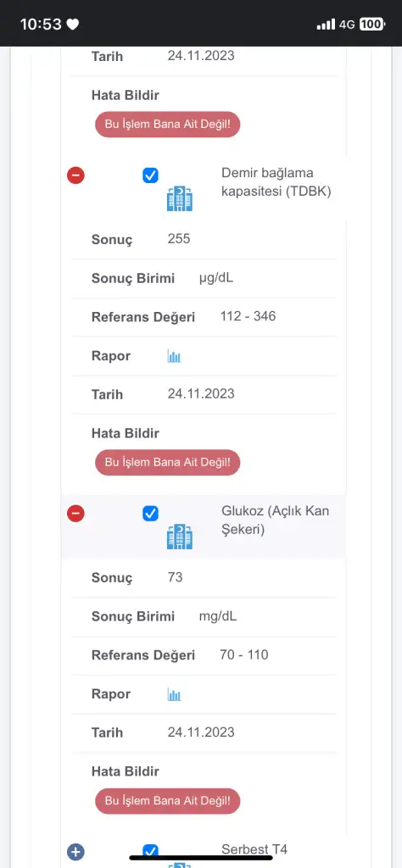Tap the cellular signal bars icon
Viewport: 402px width, 868px height.
pos(326,25)
